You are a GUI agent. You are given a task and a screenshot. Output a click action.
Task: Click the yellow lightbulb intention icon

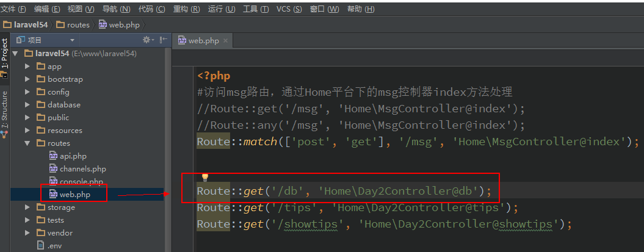tap(205, 178)
